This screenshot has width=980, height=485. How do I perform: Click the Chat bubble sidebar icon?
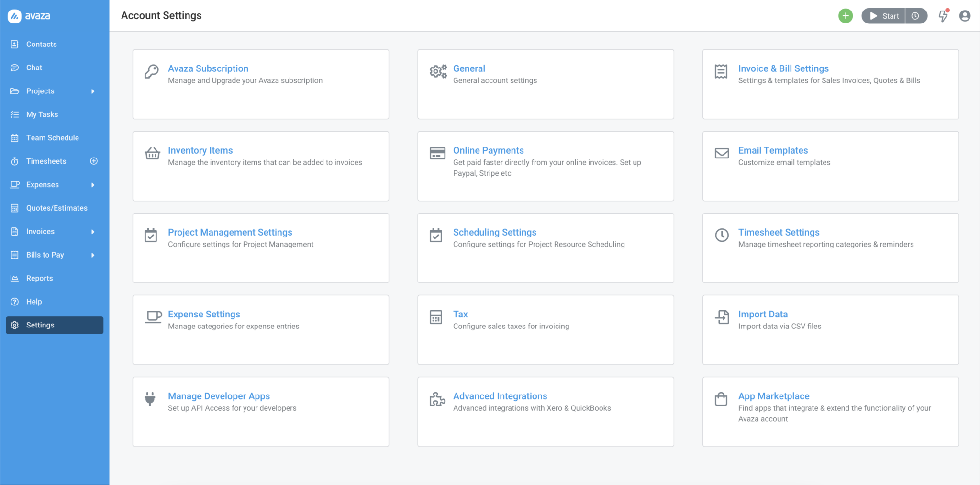pos(15,68)
